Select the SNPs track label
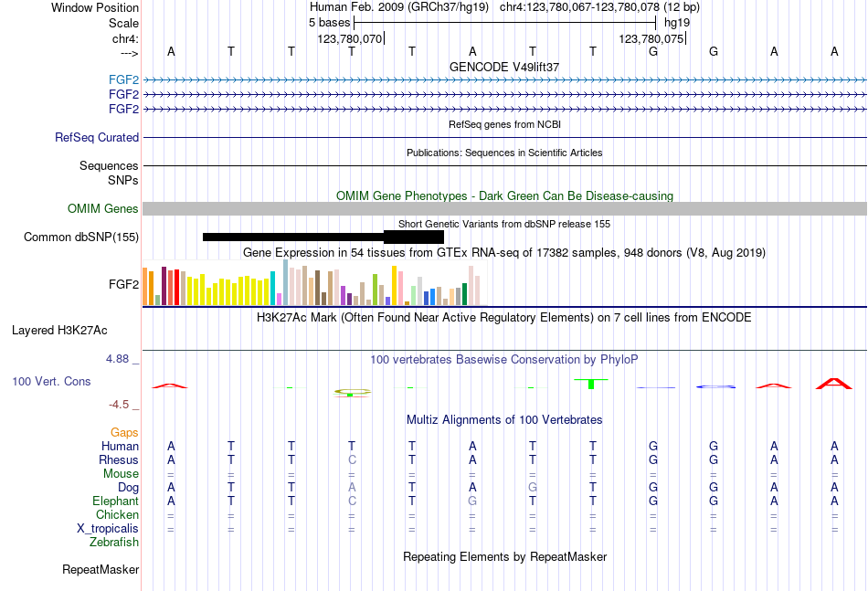This screenshot has width=868, height=591. [x=123, y=180]
